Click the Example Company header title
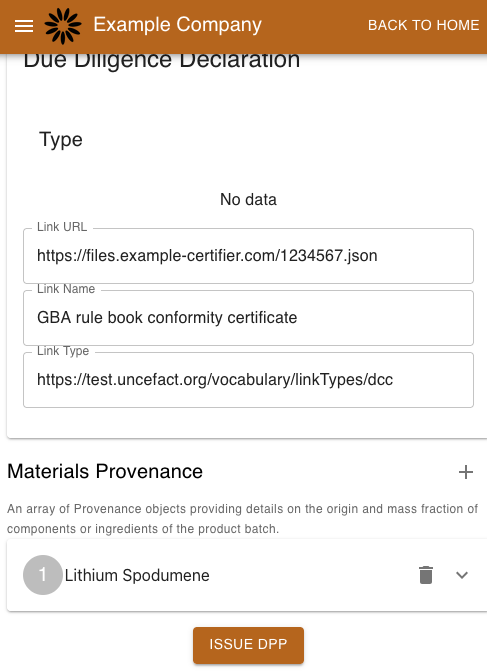The width and height of the screenshot is (487, 672). (x=177, y=25)
